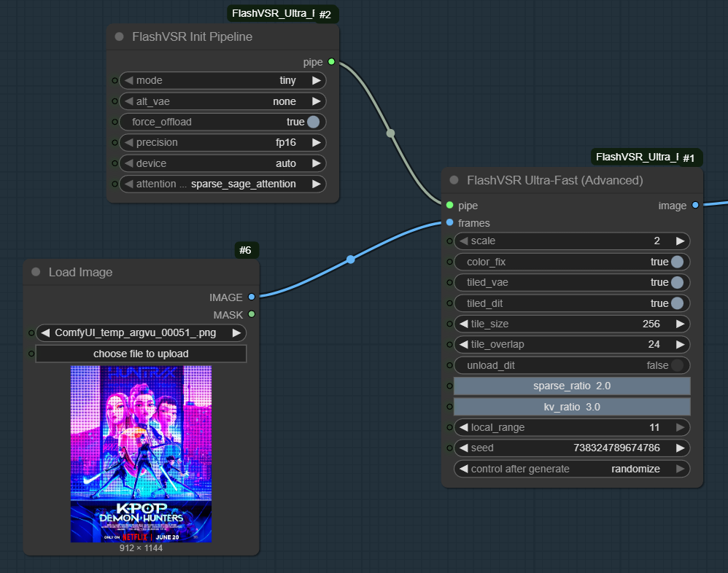Click the collapse dot on Load Image node
Image resolution: width=728 pixels, height=573 pixels.
coord(35,272)
